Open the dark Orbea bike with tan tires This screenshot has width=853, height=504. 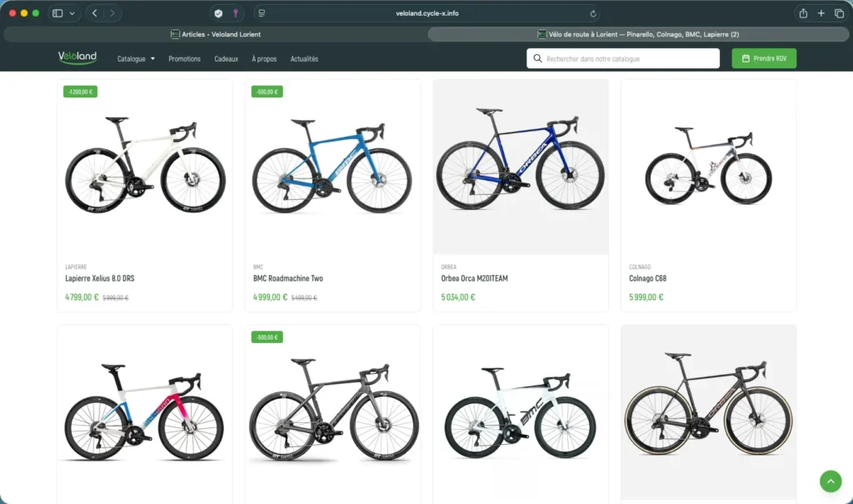tap(709, 412)
